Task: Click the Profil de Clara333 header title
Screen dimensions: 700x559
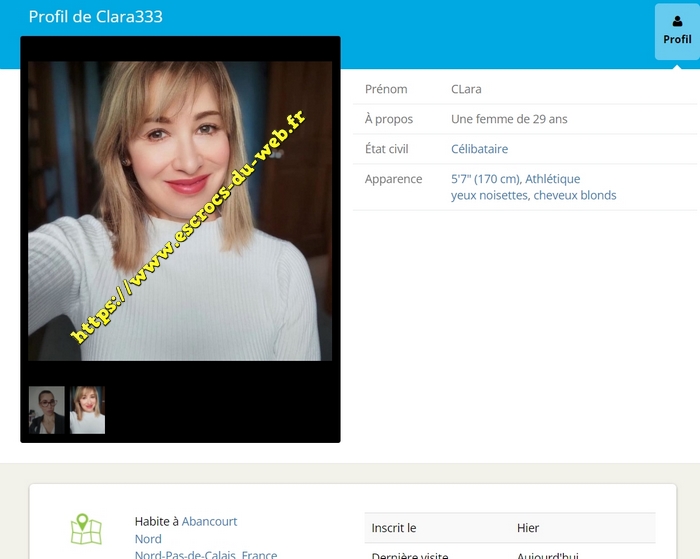Action: point(95,17)
